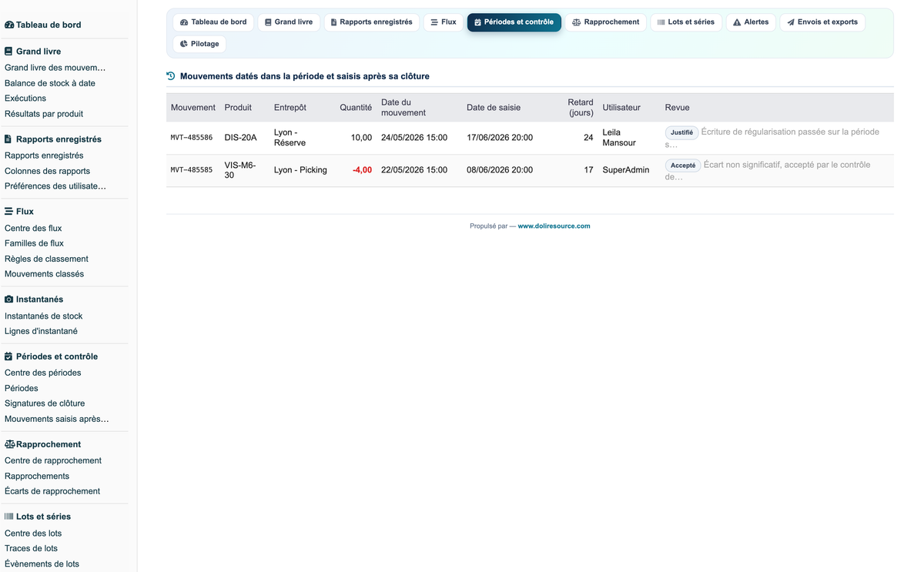Click user cell Leila Mansour
924x572 pixels.
(x=619, y=138)
